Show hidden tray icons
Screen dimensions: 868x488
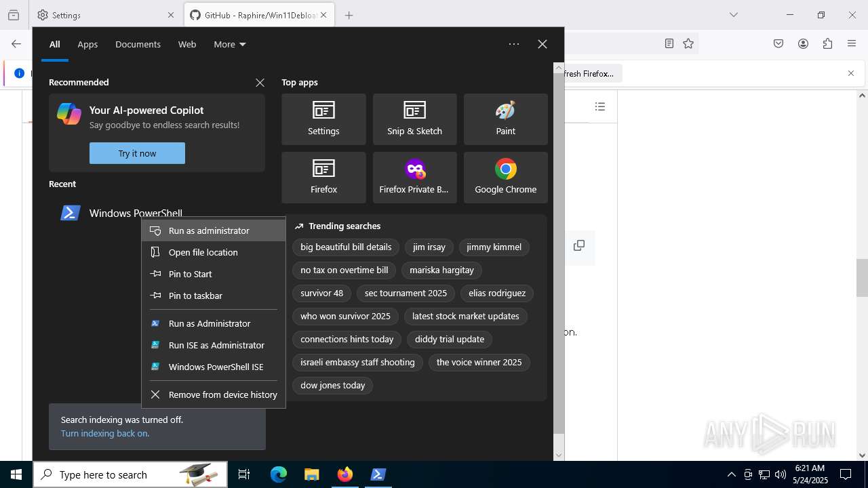[x=731, y=474]
